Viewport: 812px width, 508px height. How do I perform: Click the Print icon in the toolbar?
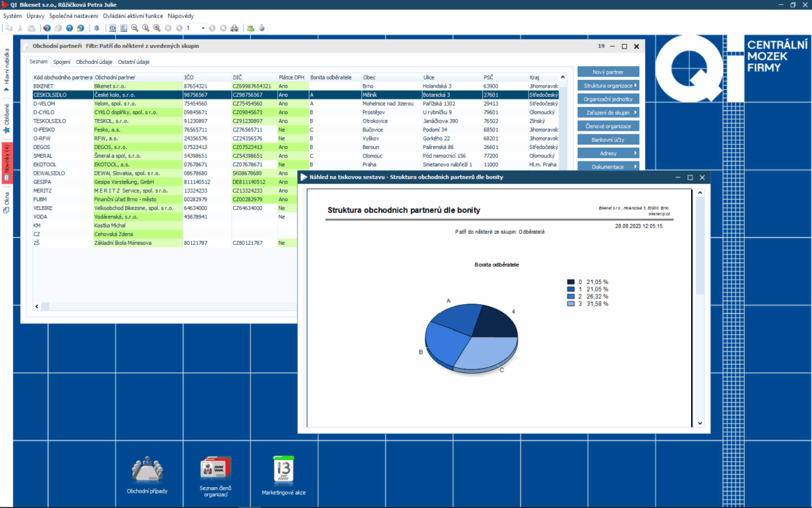coord(234,28)
